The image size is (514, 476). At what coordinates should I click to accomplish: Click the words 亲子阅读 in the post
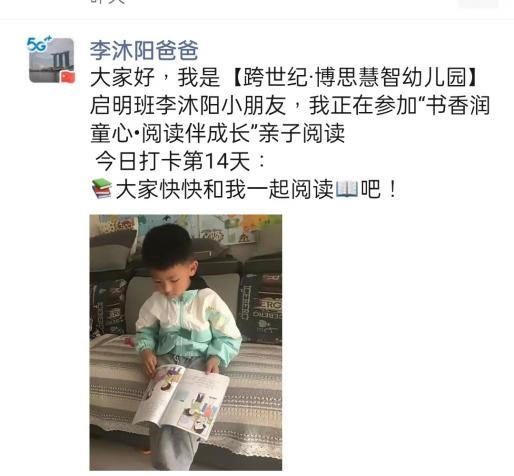point(302,134)
